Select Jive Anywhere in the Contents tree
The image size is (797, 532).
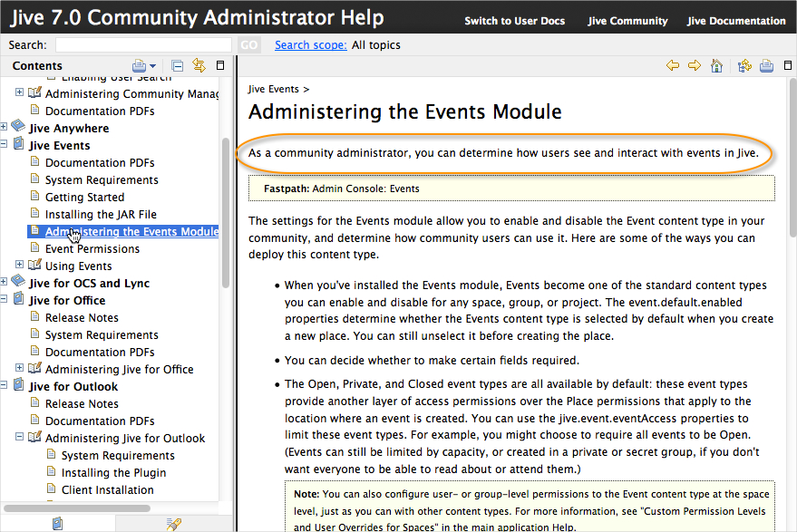point(69,128)
